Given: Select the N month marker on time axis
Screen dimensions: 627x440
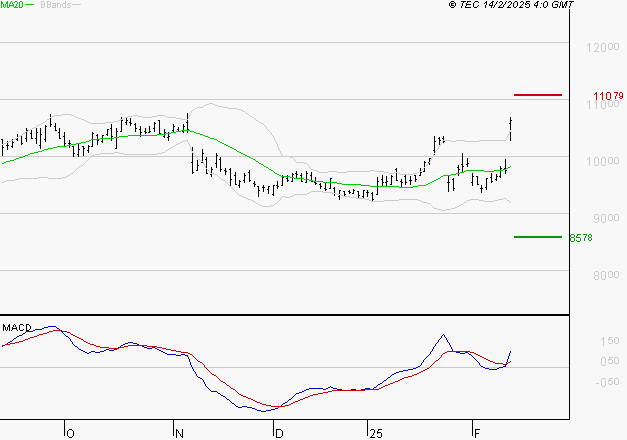Looking at the screenshot, I should coord(179,433).
